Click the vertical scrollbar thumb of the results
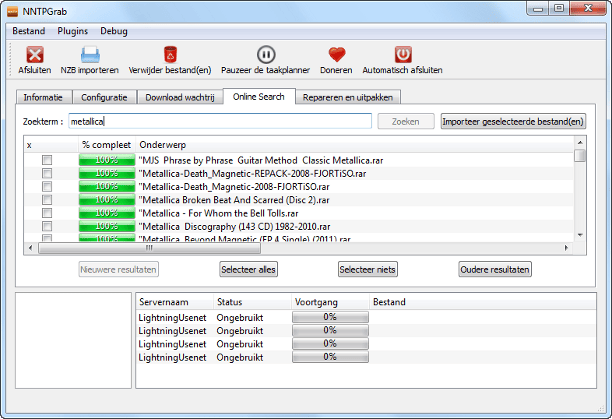This screenshot has width=612, height=419. click(580, 155)
